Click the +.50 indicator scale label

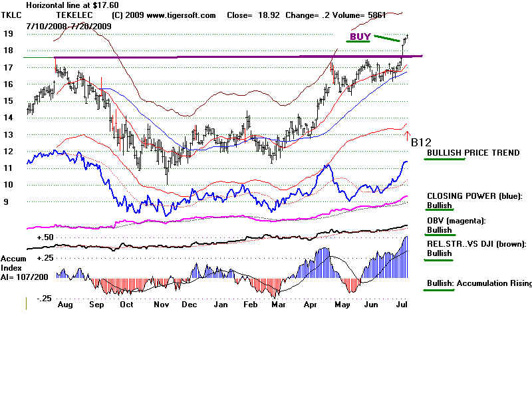pyautogui.click(x=45, y=237)
